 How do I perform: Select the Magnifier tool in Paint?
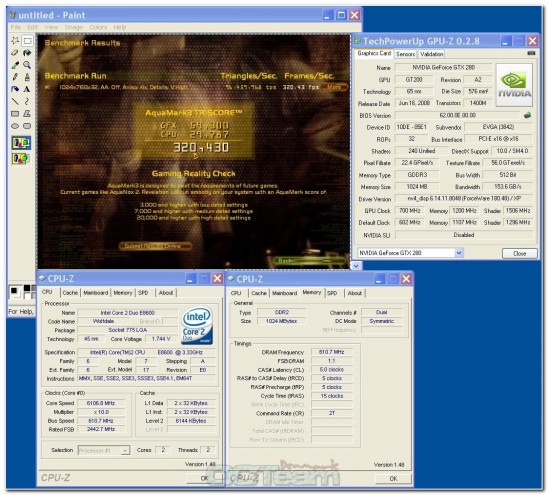[x=27, y=65]
